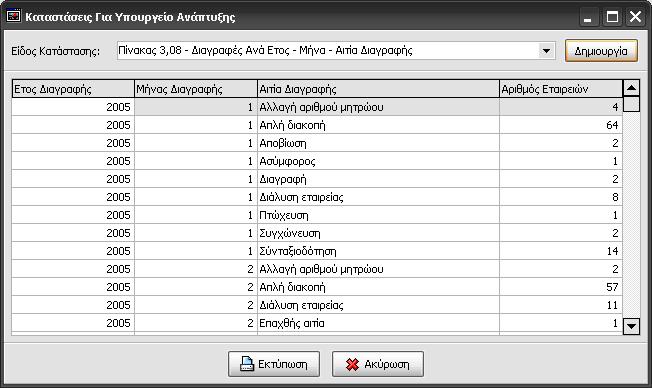Click the application icon in title bar

(14, 17)
